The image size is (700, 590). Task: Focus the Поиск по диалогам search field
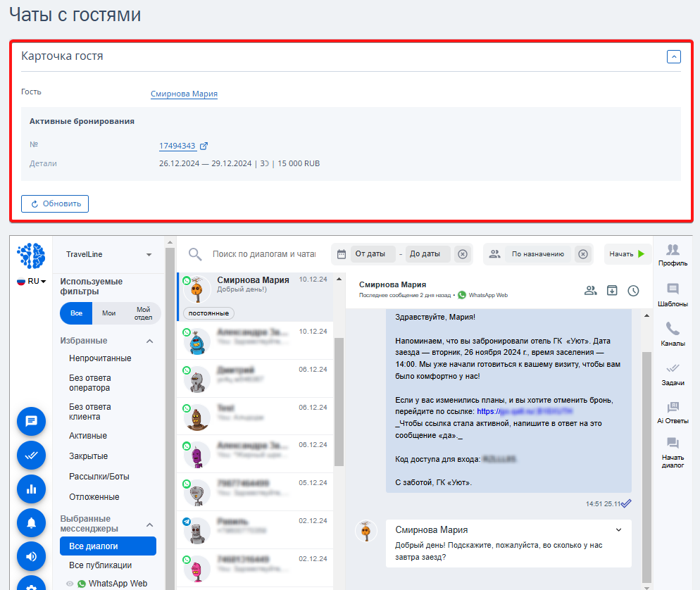pyautogui.click(x=264, y=254)
